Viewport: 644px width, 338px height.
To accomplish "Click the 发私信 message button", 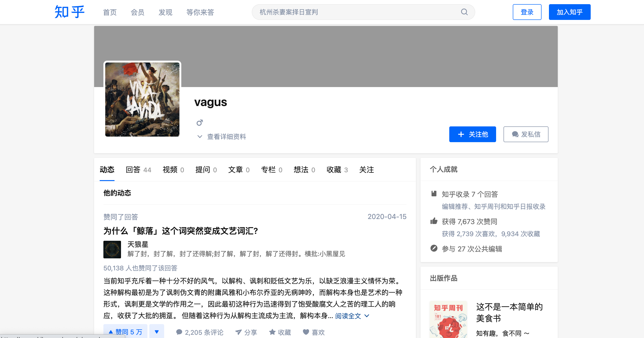I will point(526,134).
